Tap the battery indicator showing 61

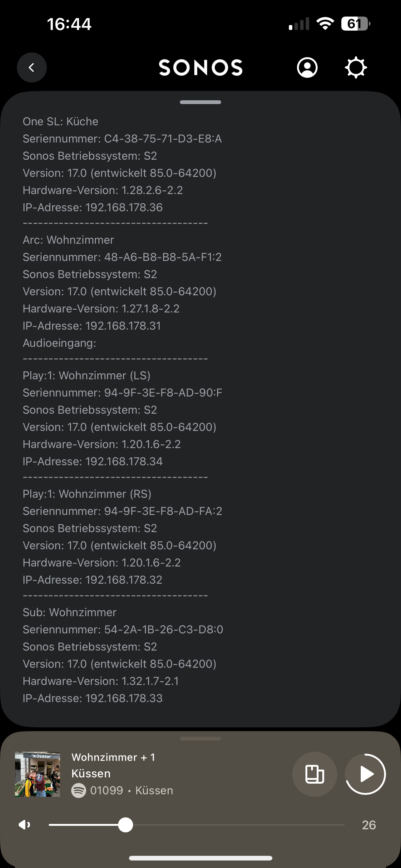(355, 23)
